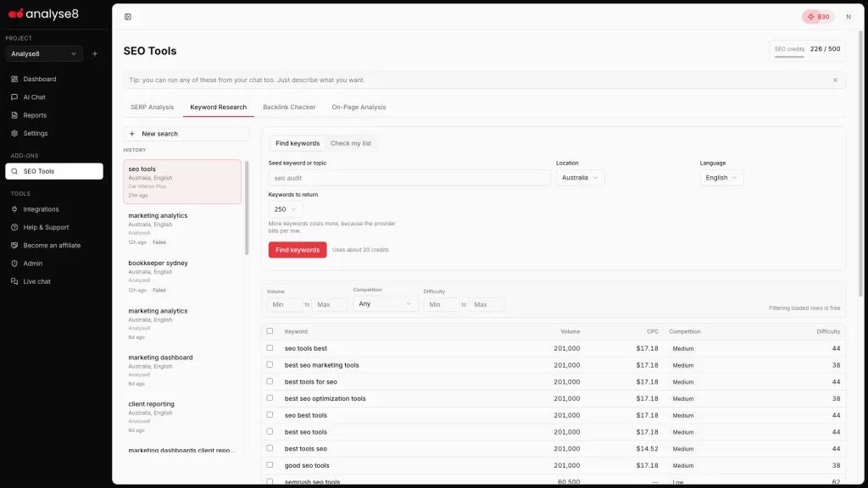Check 'best tools seo' row

(270, 448)
